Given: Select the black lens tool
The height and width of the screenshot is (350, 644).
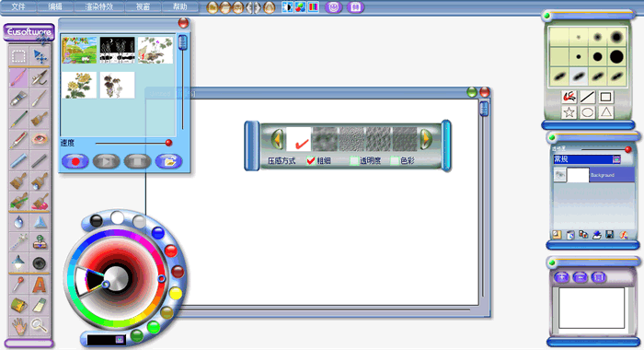Looking at the screenshot, I should (40, 263).
